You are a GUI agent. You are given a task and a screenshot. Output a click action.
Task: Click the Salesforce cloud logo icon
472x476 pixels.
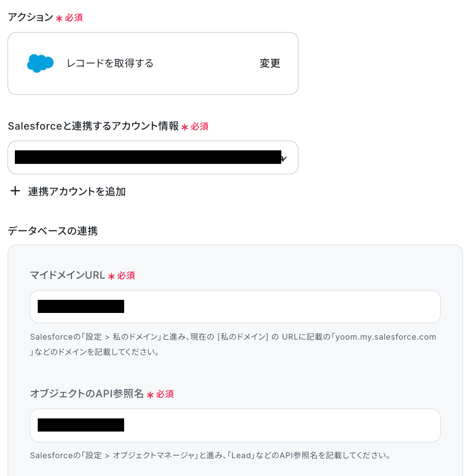click(x=40, y=64)
